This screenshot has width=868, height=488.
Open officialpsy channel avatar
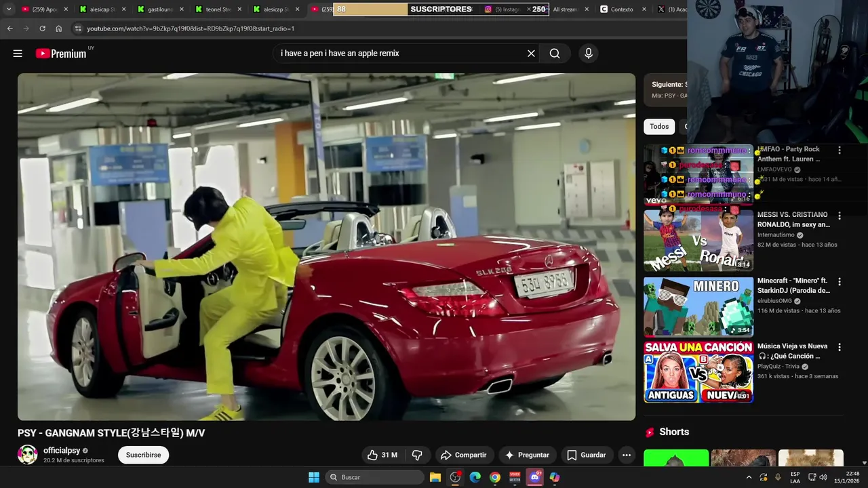27,455
